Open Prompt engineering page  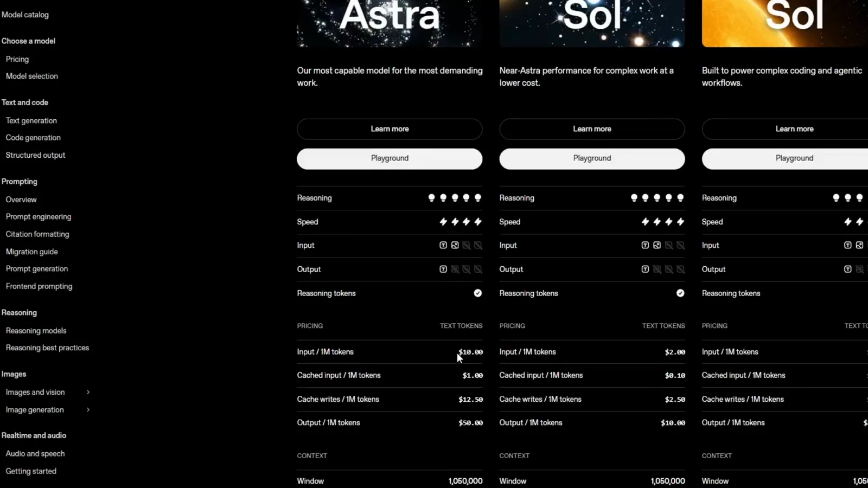(39, 217)
